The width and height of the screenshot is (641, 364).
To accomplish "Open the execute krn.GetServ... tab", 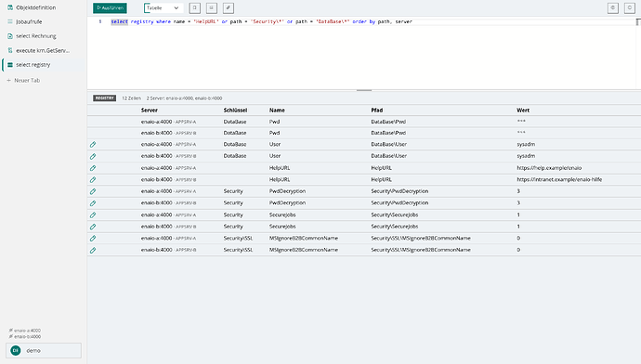I will pyautogui.click(x=43, y=50).
